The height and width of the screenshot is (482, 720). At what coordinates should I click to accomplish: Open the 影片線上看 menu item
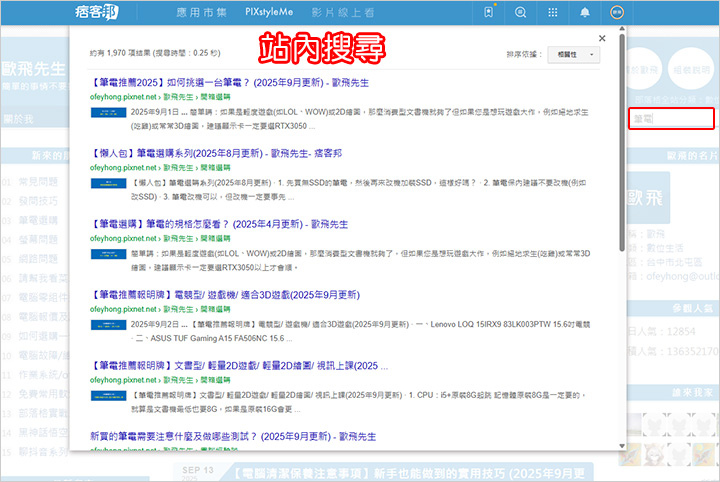tap(343, 12)
